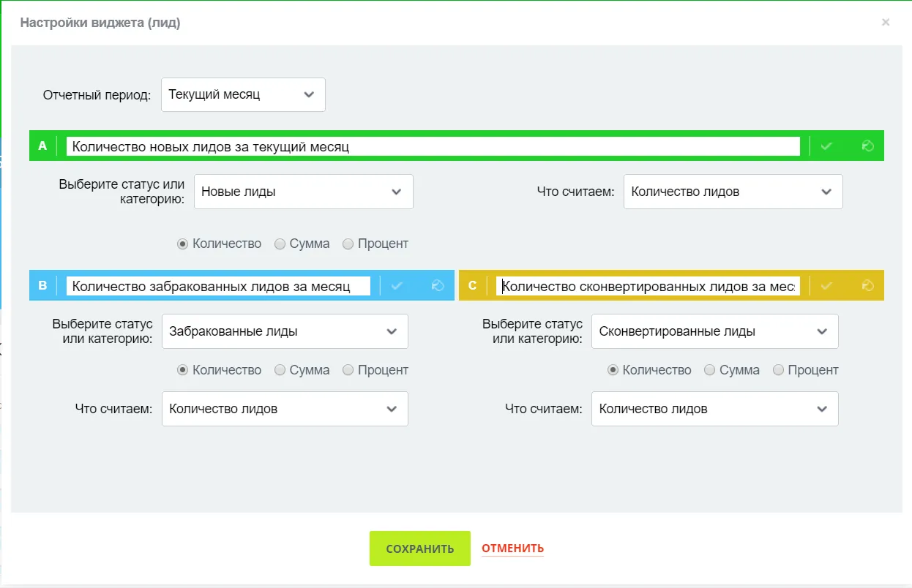The width and height of the screenshot is (912, 588).
Task: Click the checkmark icon in blue block B
Action: (397, 286)
